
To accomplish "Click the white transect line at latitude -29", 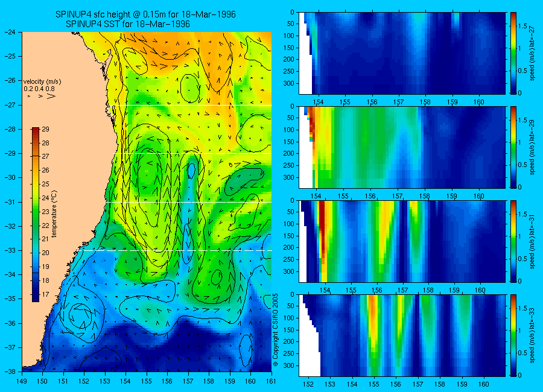I will click(x=192, y=153).
